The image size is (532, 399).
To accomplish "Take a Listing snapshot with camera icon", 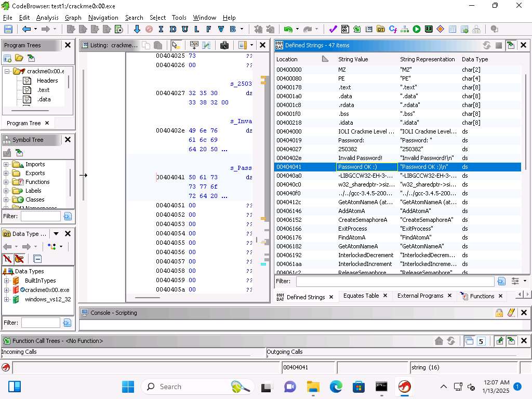I will (224, 45).
